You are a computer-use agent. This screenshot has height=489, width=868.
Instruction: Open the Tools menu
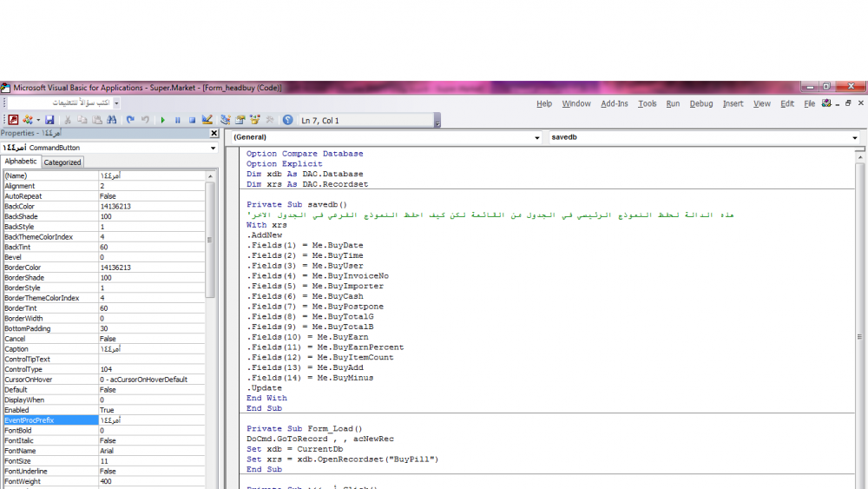click(x=648, y=103)
